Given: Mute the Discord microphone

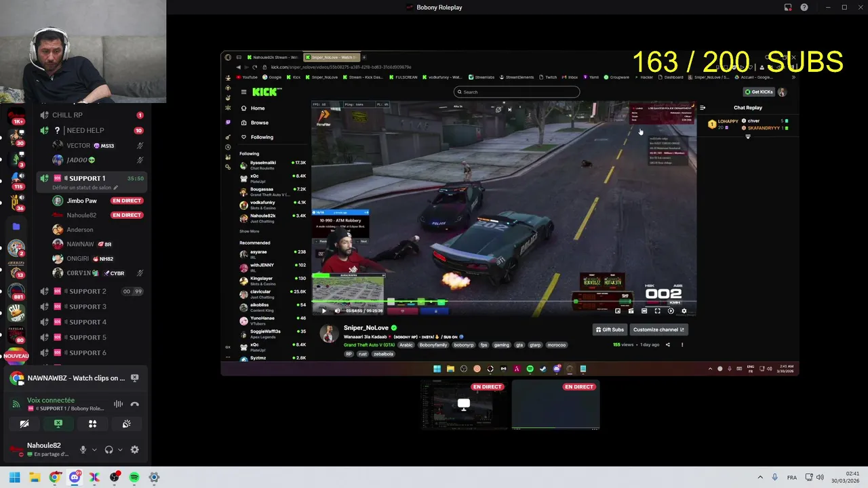Looking at the screenshot, I should (83, 449).
